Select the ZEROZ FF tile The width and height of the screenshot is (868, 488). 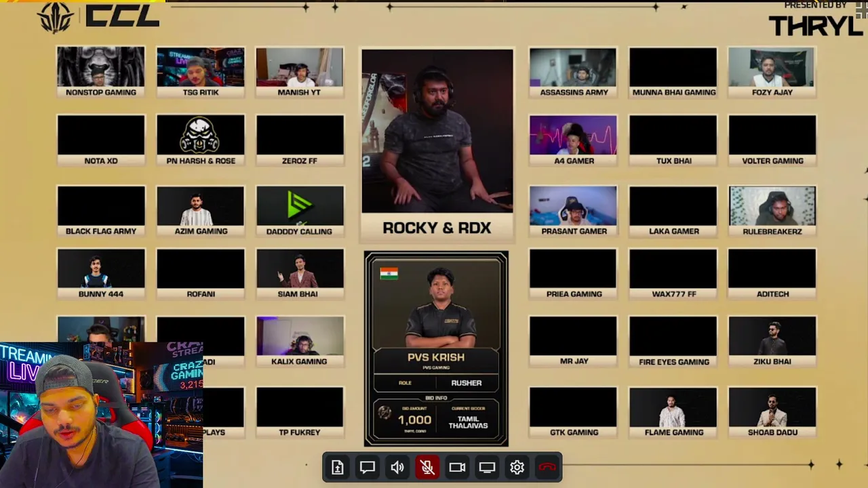coord(300,140)
